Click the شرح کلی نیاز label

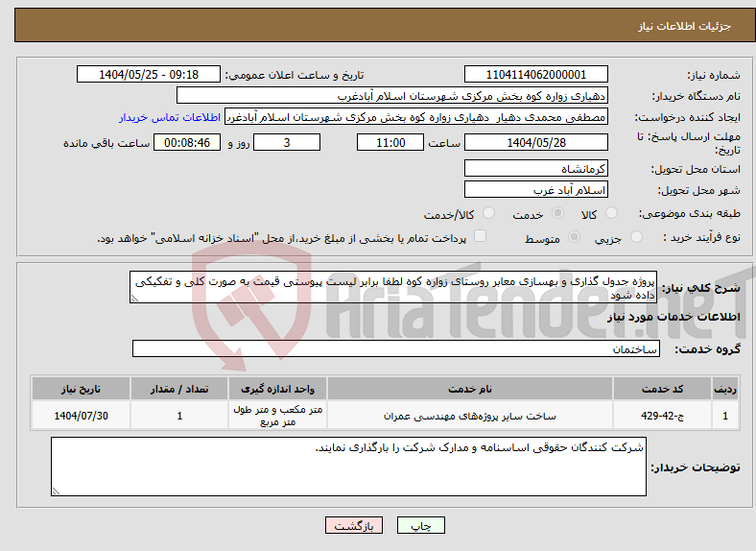(x=701, y=288)
